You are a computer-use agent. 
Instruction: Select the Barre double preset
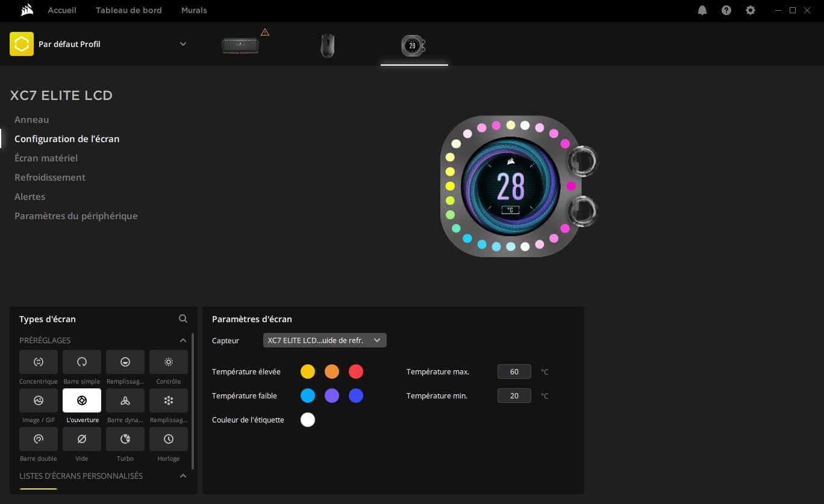click(39, 439)
